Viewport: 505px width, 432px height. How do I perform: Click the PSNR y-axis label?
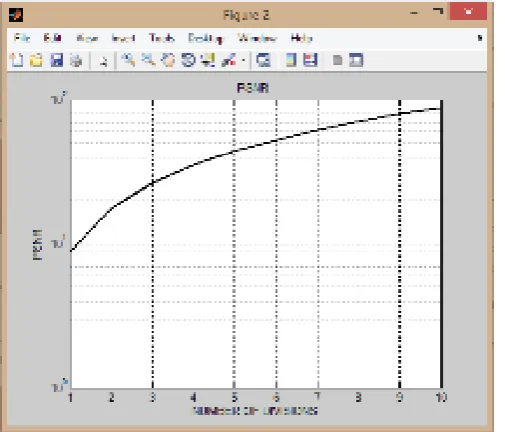37,244
